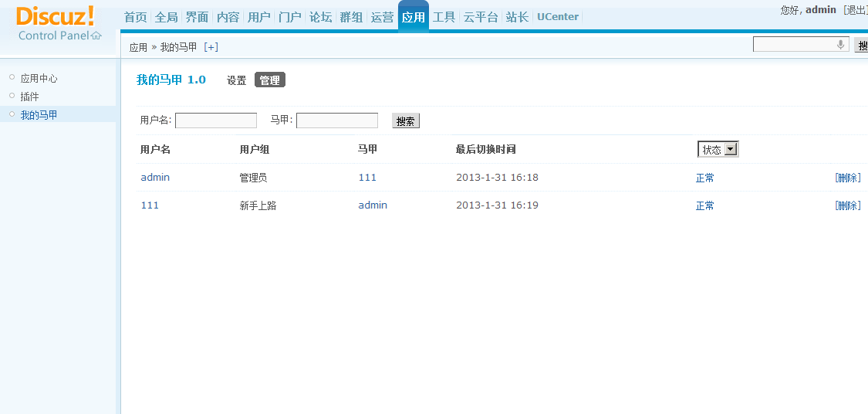Open the 工具 top menu

click(x=444, y=17)
